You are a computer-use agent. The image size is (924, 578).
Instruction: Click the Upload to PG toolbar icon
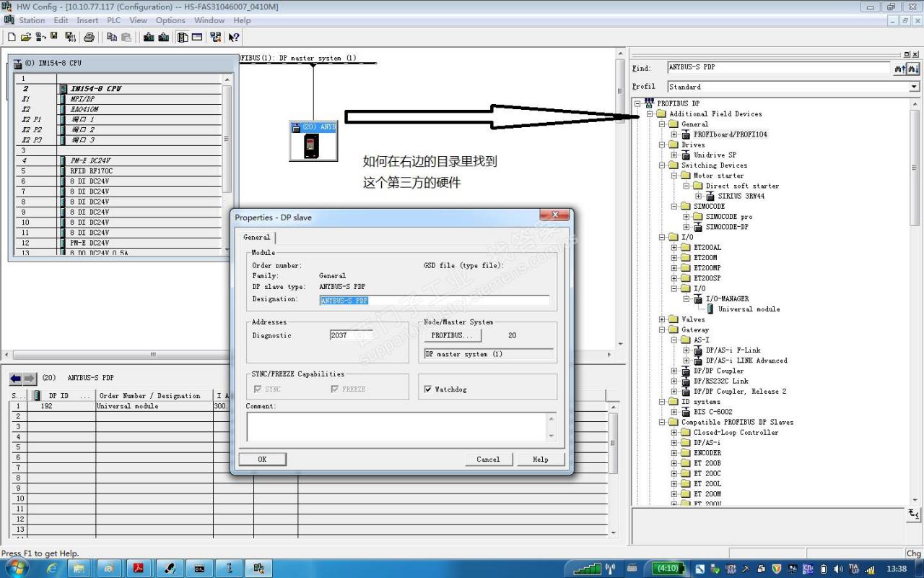164,37
